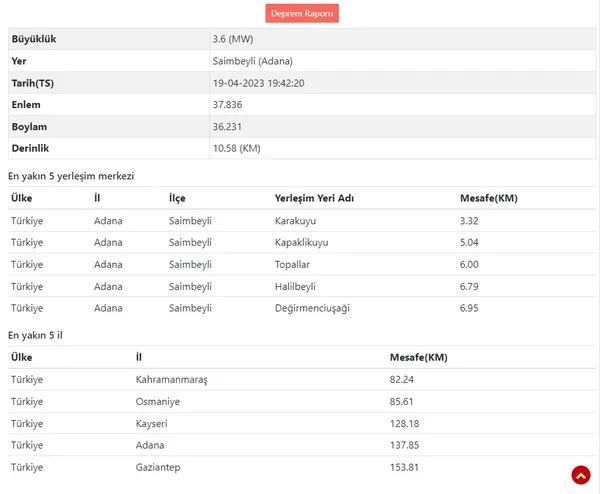Click the Deprem Raporu button

coord(302,13)
